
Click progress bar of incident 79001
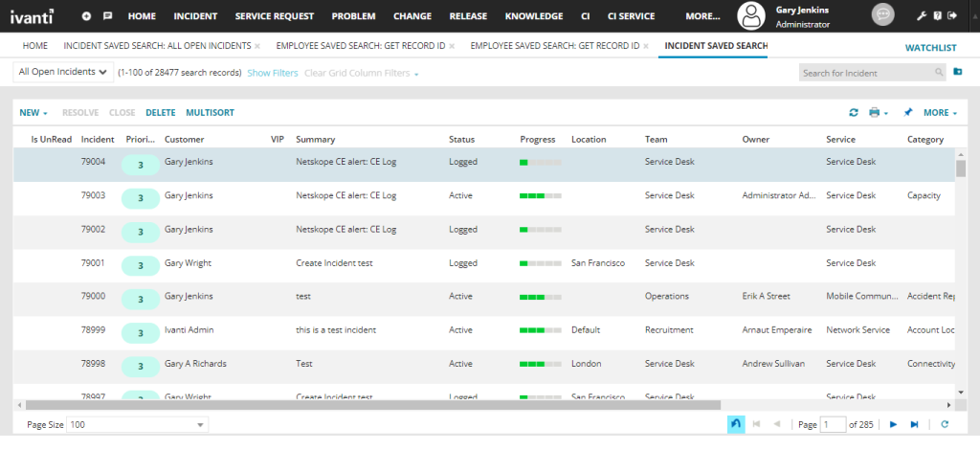click(x=541, y=263)
